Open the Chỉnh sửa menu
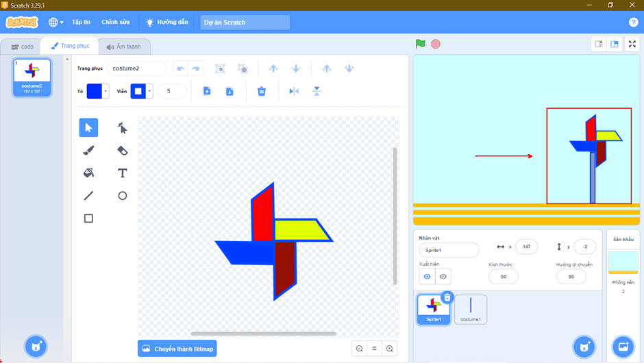The width and height of the screenshot is (644, 363). coord(115,22)
